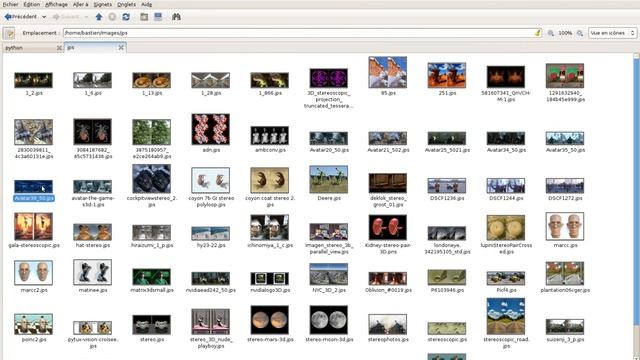Image resolution: width=640 pixels, height=360 pixels.
Task: Click the file name plantation06cger.jps
Action: coord(565,290)
